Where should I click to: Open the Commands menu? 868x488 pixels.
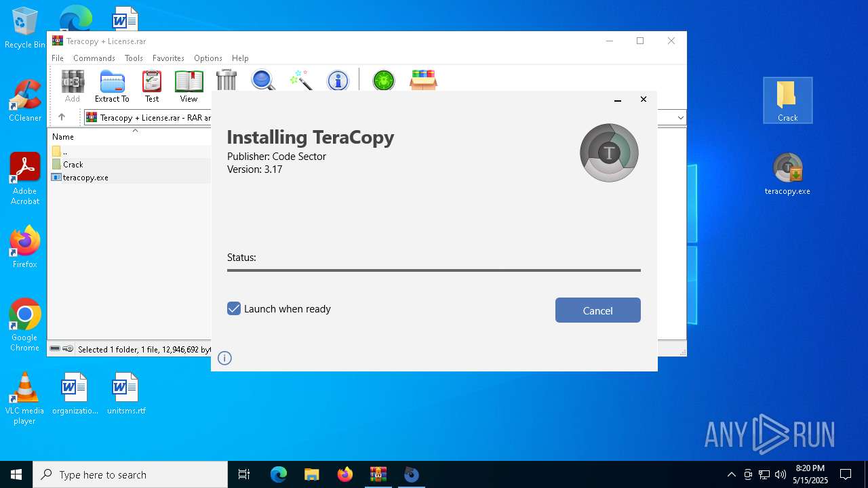click(94, 58)
